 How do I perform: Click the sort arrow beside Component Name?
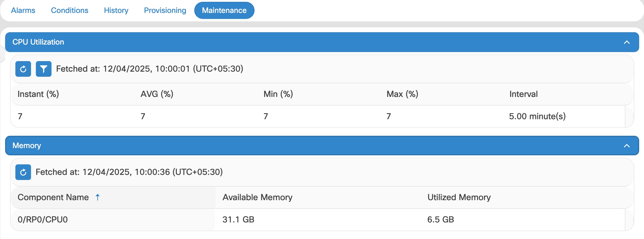coord(98,197)
